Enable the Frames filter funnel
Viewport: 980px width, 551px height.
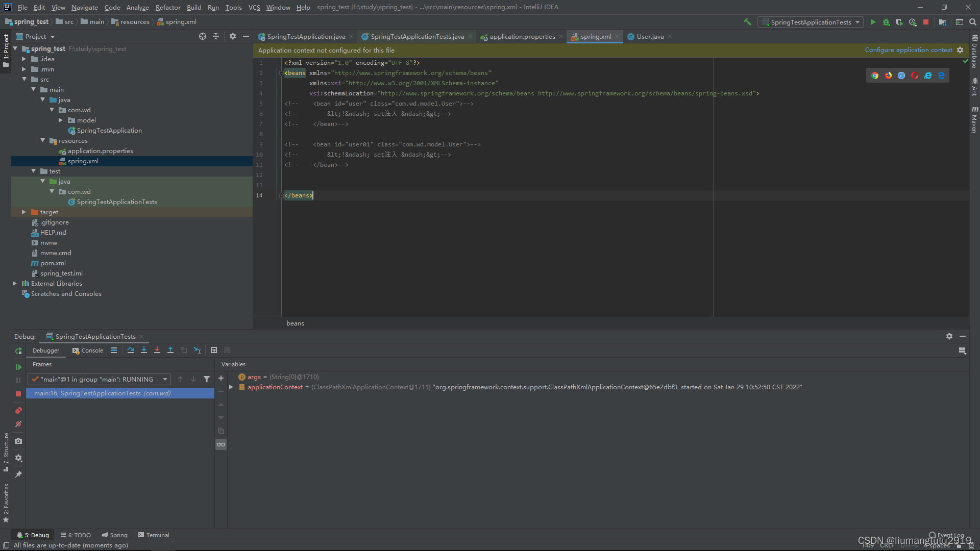click(207, 379)
